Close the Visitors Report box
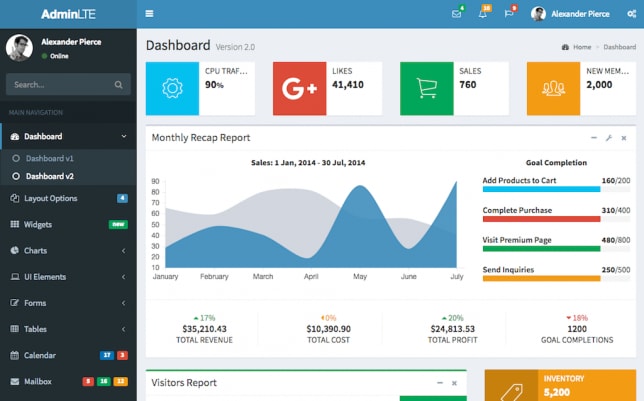This screenshot has height=401, width=644. [454, 383]
